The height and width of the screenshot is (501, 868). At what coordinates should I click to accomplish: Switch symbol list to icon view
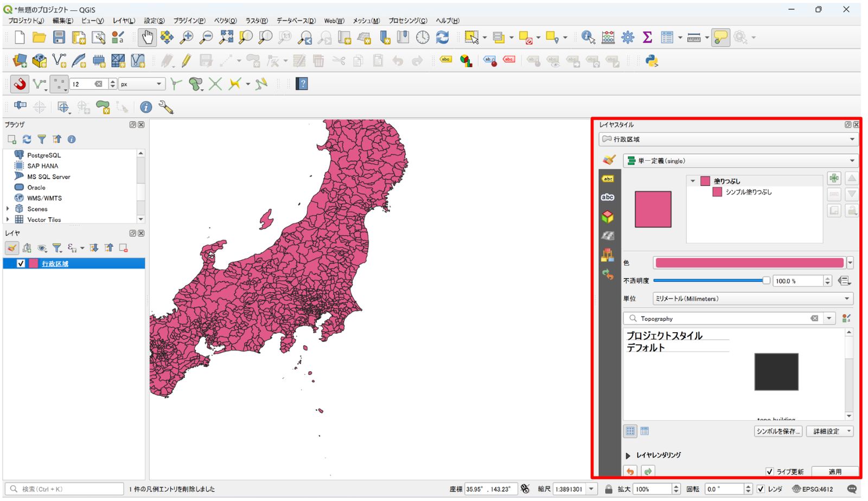[630, 431]
